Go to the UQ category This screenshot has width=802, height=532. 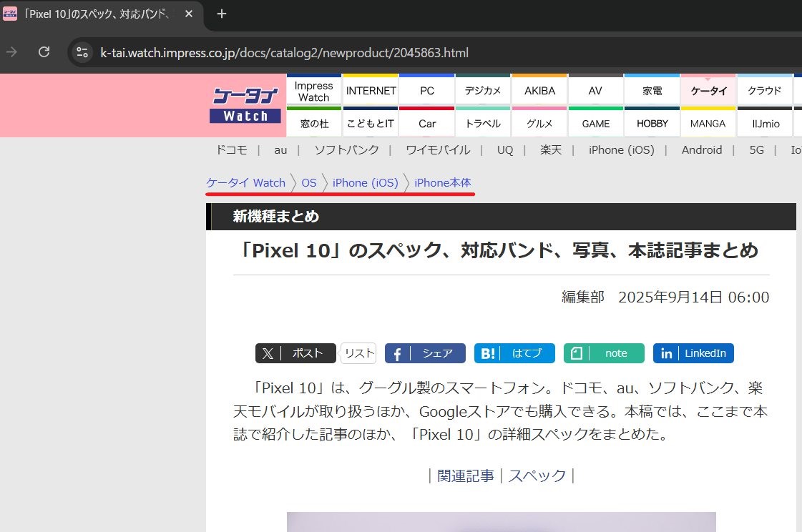tap(505, 149)
